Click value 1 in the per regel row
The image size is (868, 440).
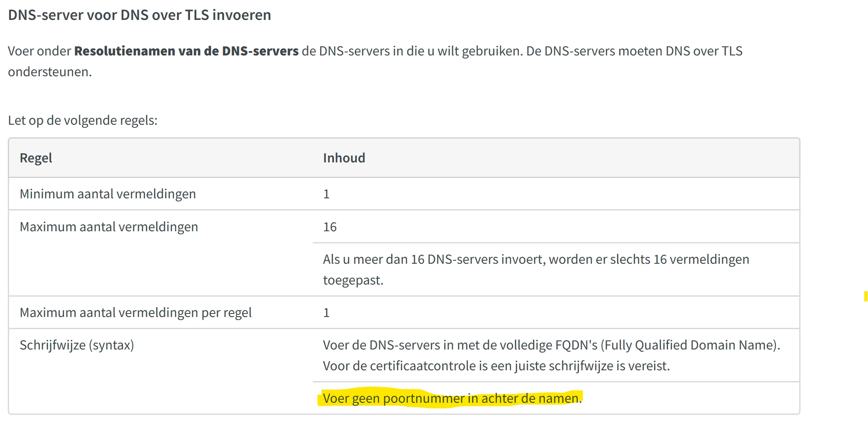click(x=326, y=313)
